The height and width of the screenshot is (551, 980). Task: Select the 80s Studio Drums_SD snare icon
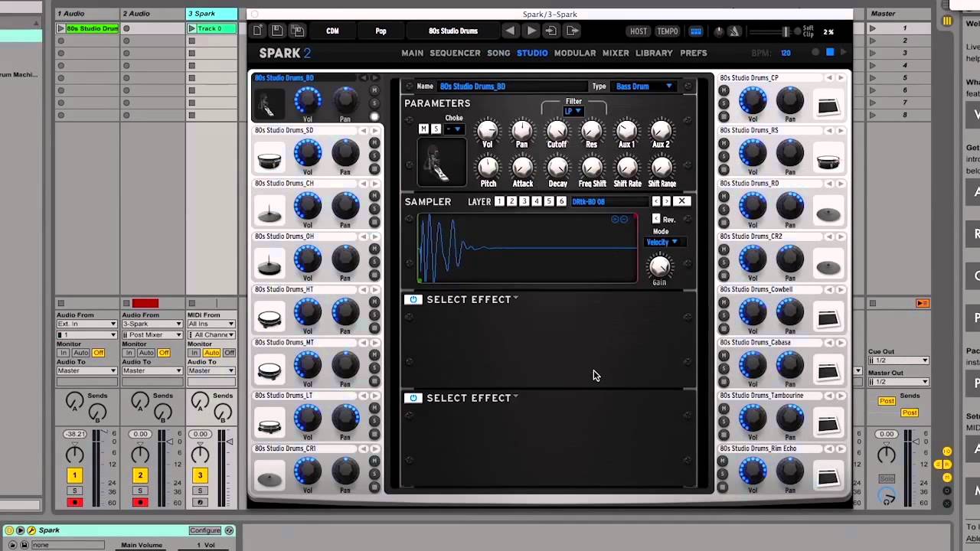[269, 158]
